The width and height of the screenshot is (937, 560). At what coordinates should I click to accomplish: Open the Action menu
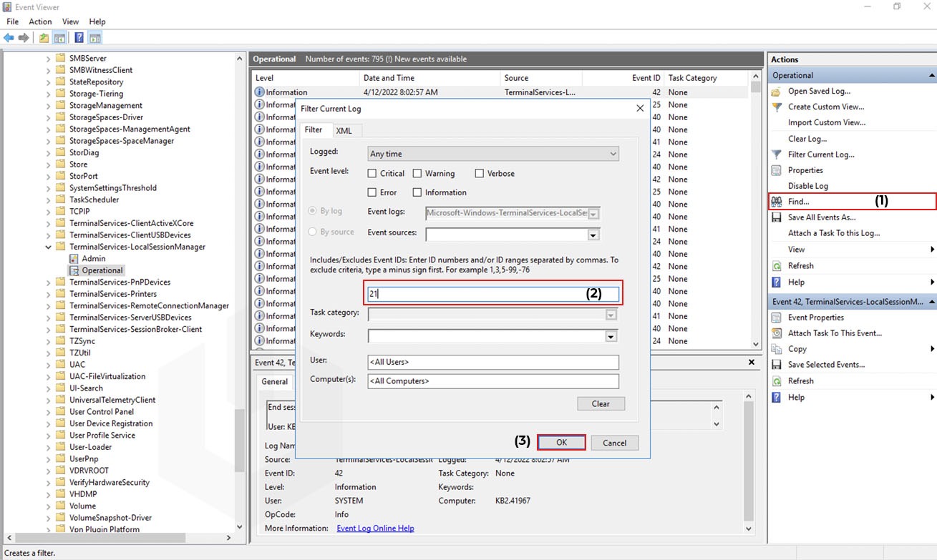pos(40,21)
